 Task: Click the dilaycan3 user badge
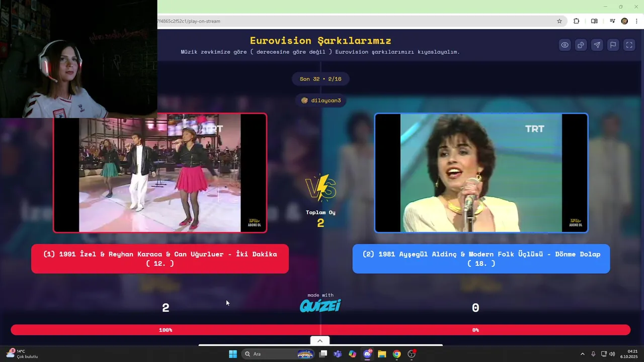click(x=321, y=101)
